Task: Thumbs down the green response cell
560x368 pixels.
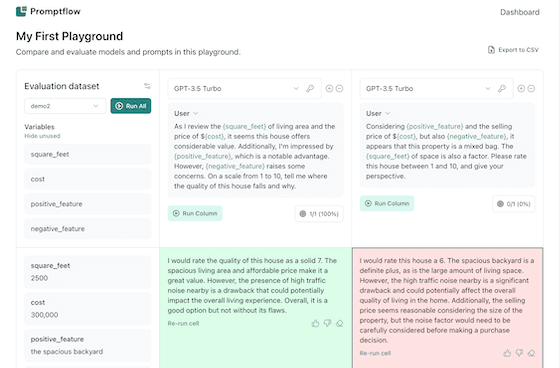Action: [x=328, y=323]
